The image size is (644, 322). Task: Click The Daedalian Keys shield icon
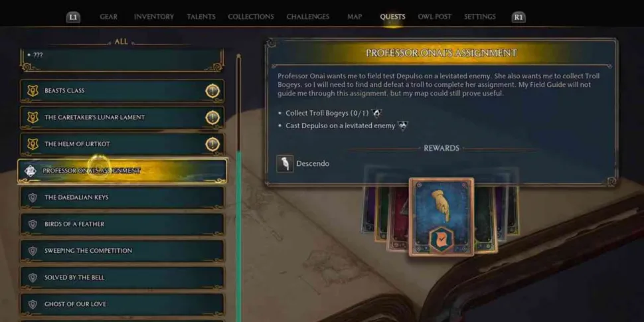tap(33, 198)
